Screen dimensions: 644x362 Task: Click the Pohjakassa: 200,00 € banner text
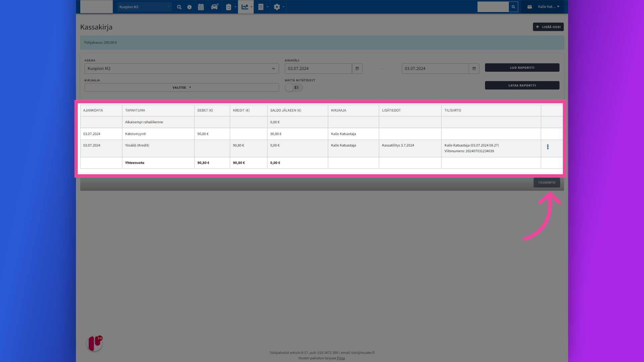(100, 43)
